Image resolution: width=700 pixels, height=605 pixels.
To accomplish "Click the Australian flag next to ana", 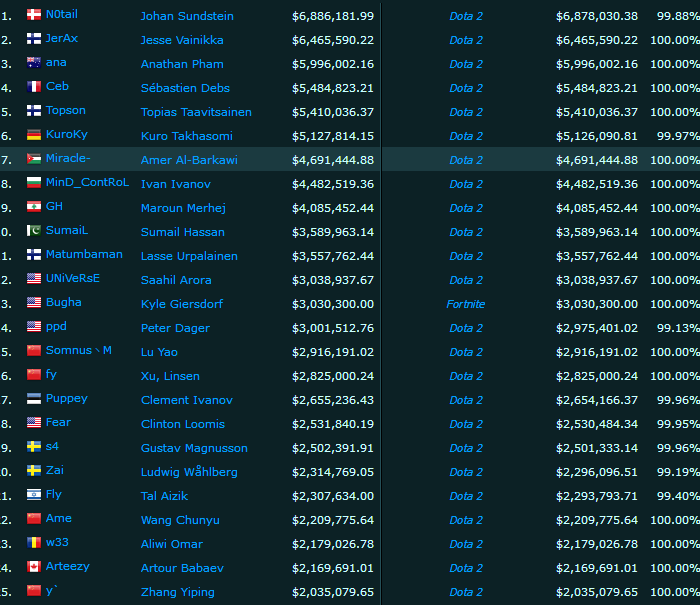I will click(x=34, y=63).
